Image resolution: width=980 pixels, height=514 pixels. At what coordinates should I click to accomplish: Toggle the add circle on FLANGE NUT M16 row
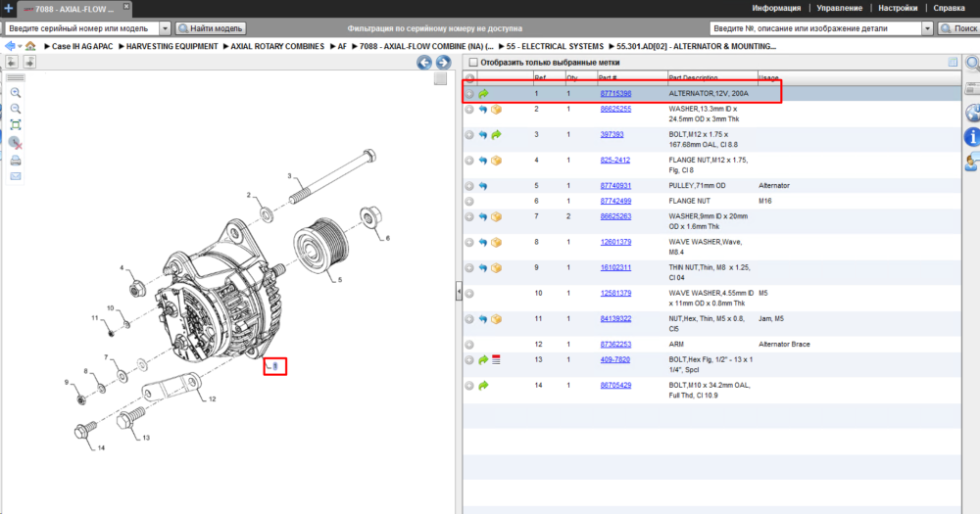[x=469, y=202]
